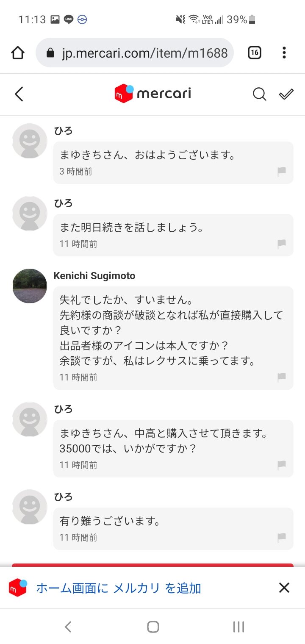
Task: Tap ひろ's avatar on the topmost comment
Action: click(30, 141)
